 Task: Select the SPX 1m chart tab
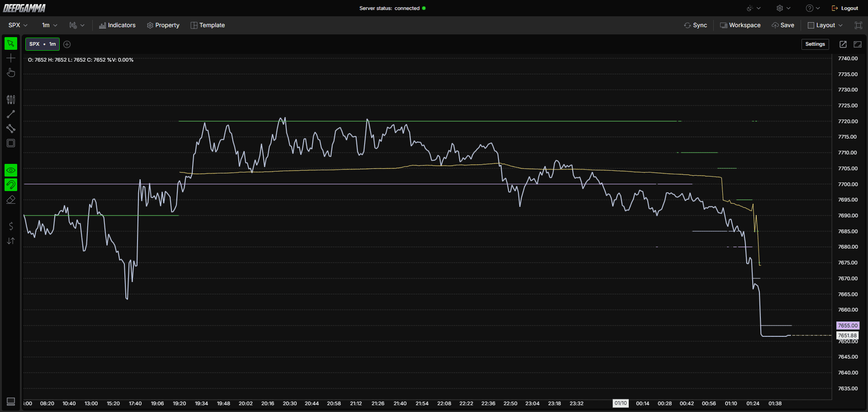pyautogui.click(x=43, y=44)
